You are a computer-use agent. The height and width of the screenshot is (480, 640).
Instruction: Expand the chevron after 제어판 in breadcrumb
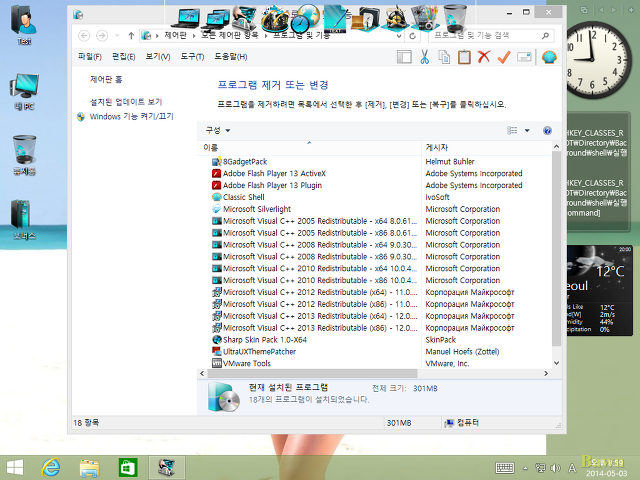(194, 36)
